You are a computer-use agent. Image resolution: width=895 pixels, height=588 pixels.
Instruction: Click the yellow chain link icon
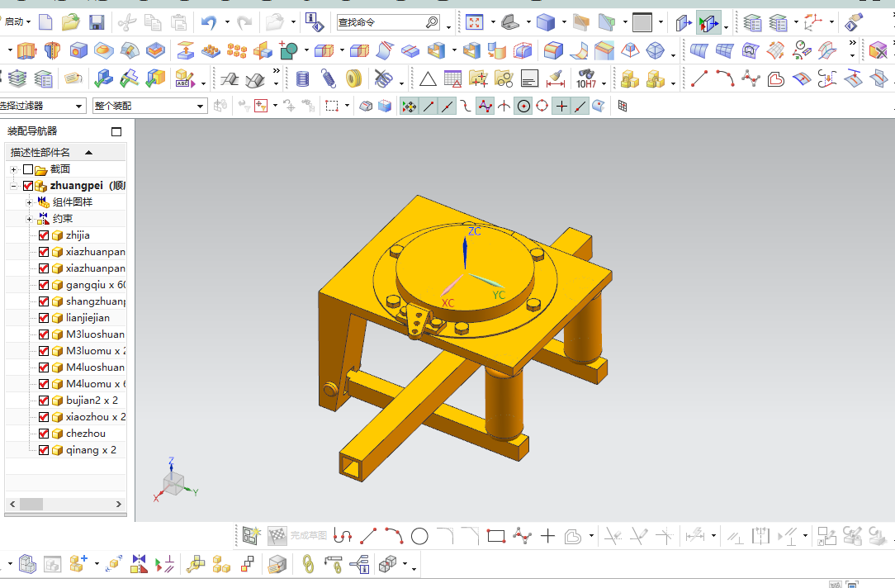308,565
